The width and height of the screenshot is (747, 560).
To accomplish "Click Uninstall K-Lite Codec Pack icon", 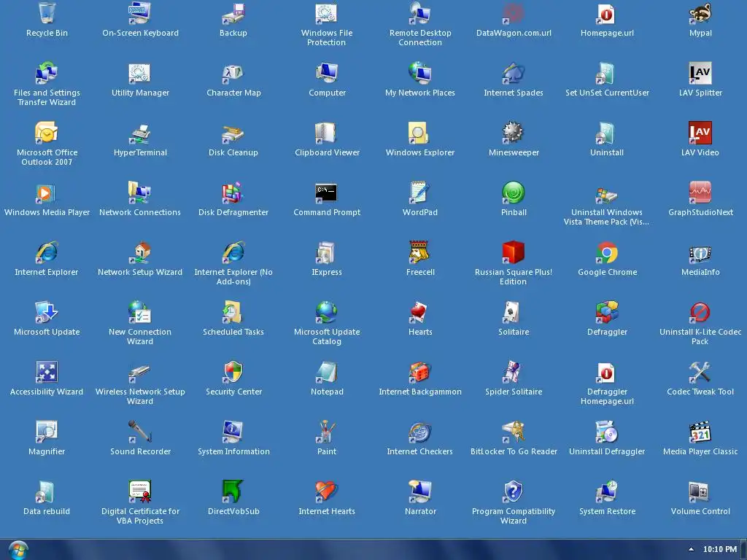I will [700, 312].
